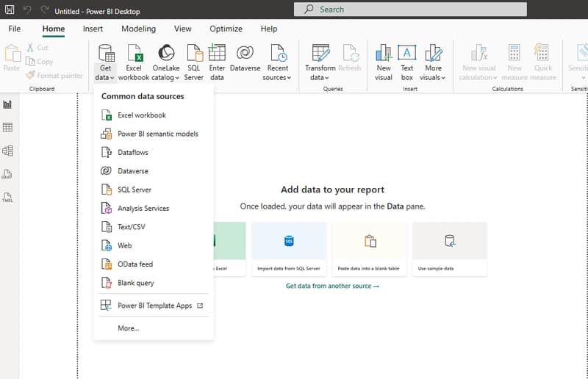Click the Save icon in title bar

click(10, 10)
